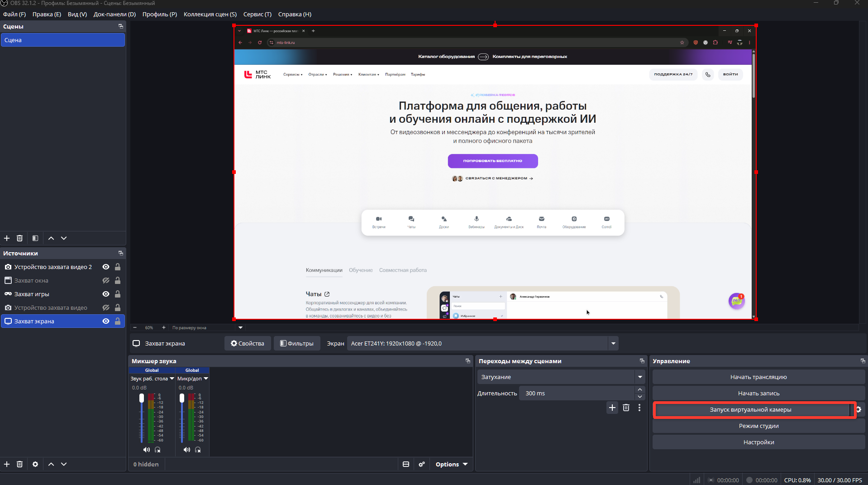Undock the Scenes panel icon

[121, 26]
